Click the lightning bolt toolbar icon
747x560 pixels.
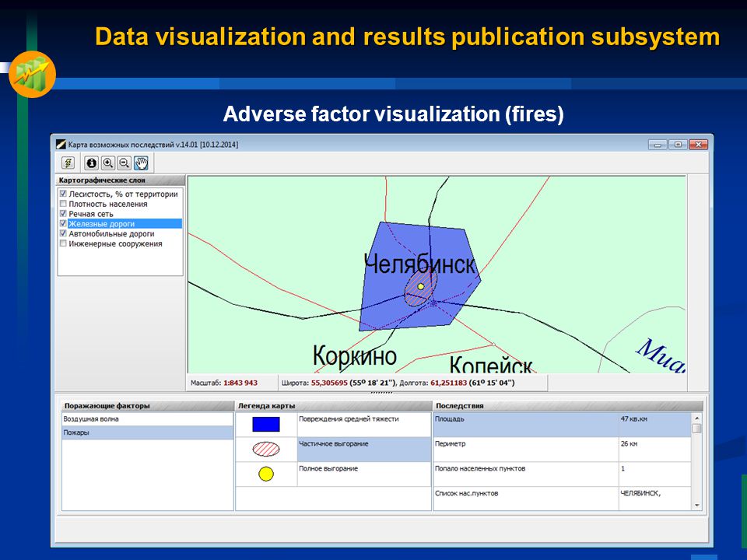pos(68,163)
